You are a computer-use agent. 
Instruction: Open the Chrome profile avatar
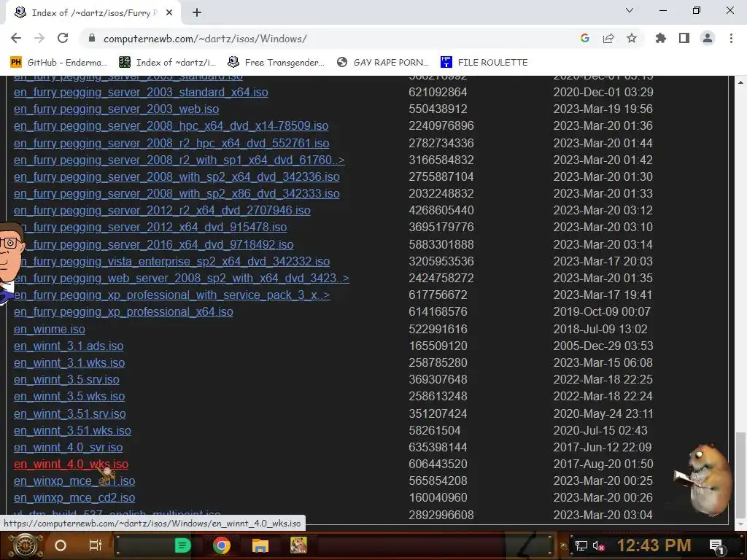(x=708, y=38)
